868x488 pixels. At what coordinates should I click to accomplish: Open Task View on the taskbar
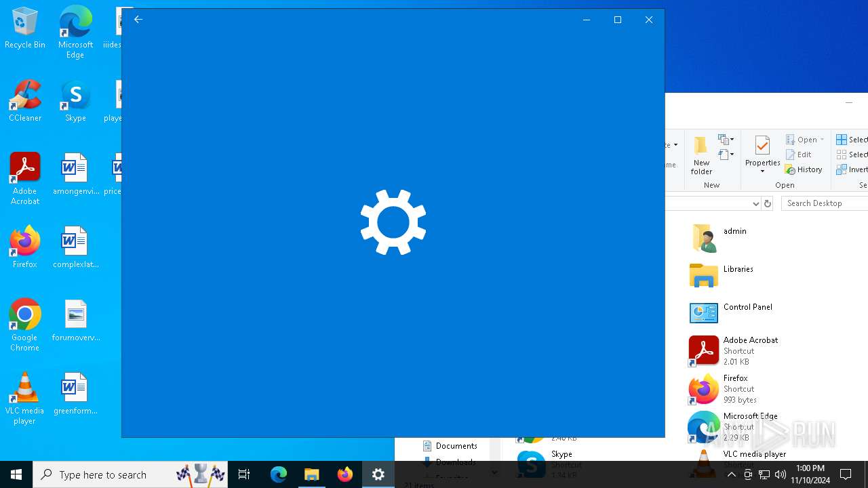[244, 474]
